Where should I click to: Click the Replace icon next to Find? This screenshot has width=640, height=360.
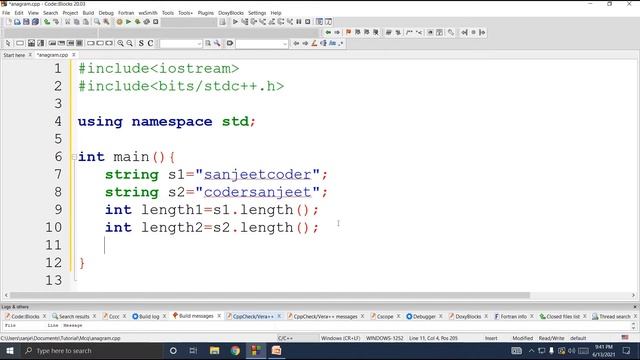tap(106, 22)
